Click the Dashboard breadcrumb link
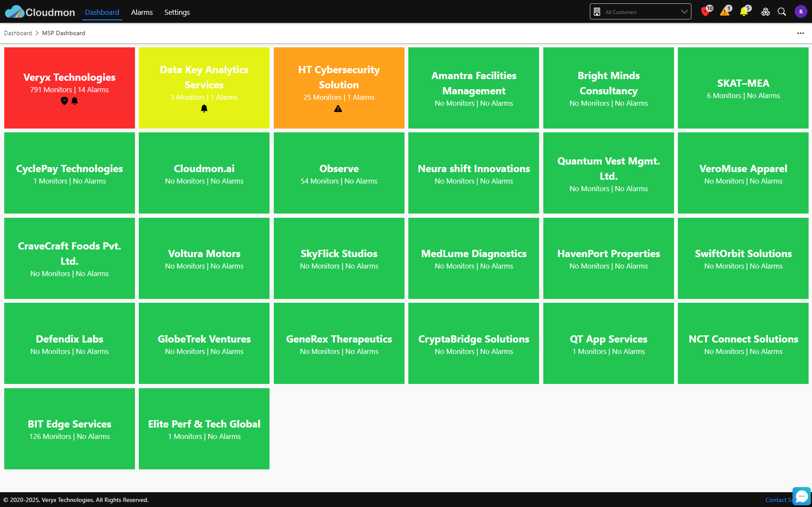This screenshot has height=507, width=812. [18, 33]
